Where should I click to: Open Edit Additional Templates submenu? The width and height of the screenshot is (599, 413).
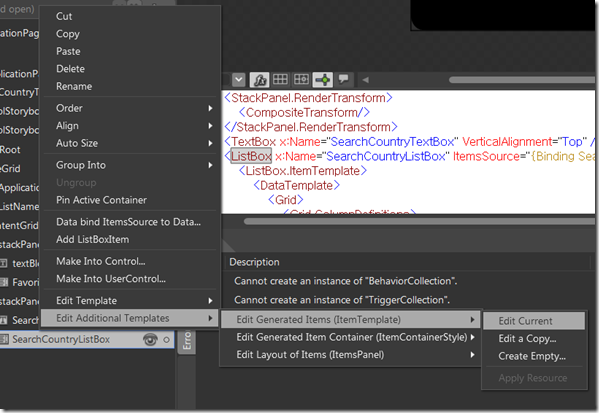(130, 318)
